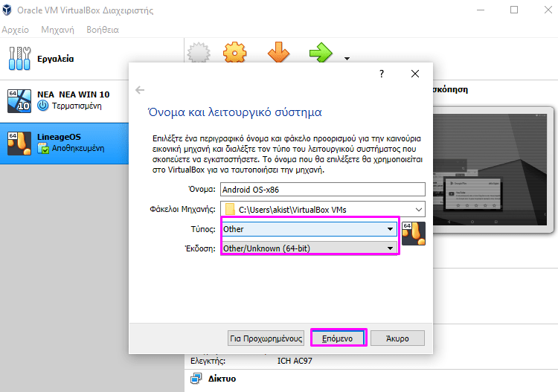
Task: Click the OS type icon beside dropdowns
Action: pos(414,234)
